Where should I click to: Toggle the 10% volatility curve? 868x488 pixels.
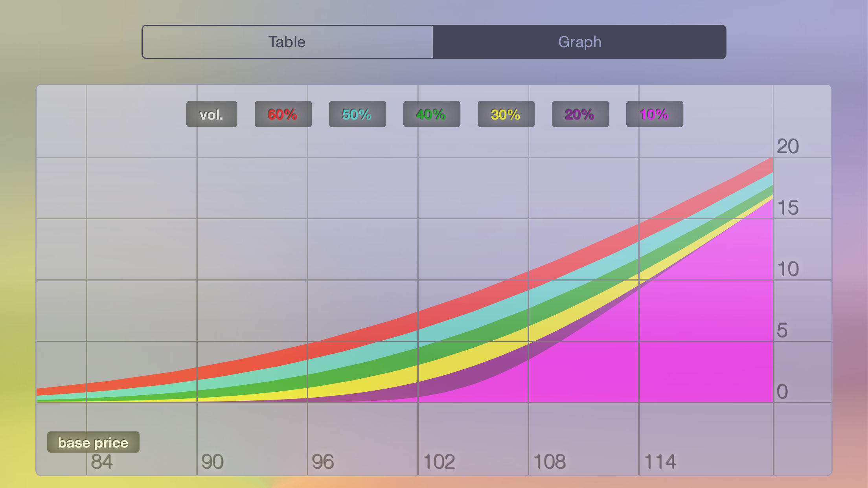pos(655,114)
